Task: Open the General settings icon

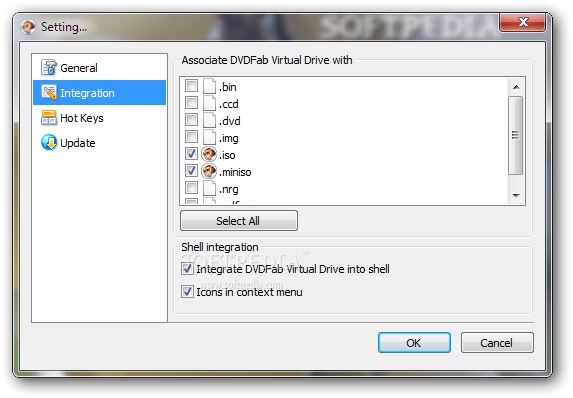Action: (x=49, y=67)
